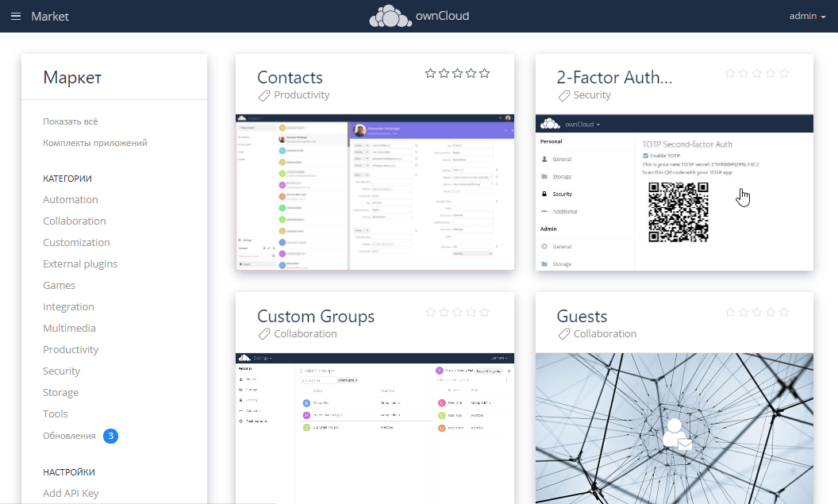Open the Custom Groups screenshot thumbnail

click(375, 428)
